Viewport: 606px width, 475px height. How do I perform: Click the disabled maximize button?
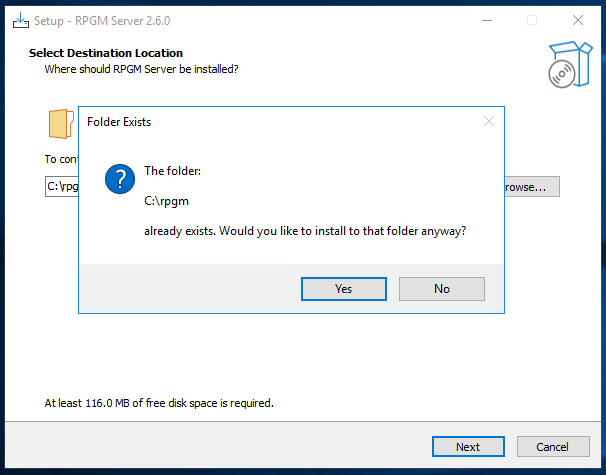click(x=532, y=20)
